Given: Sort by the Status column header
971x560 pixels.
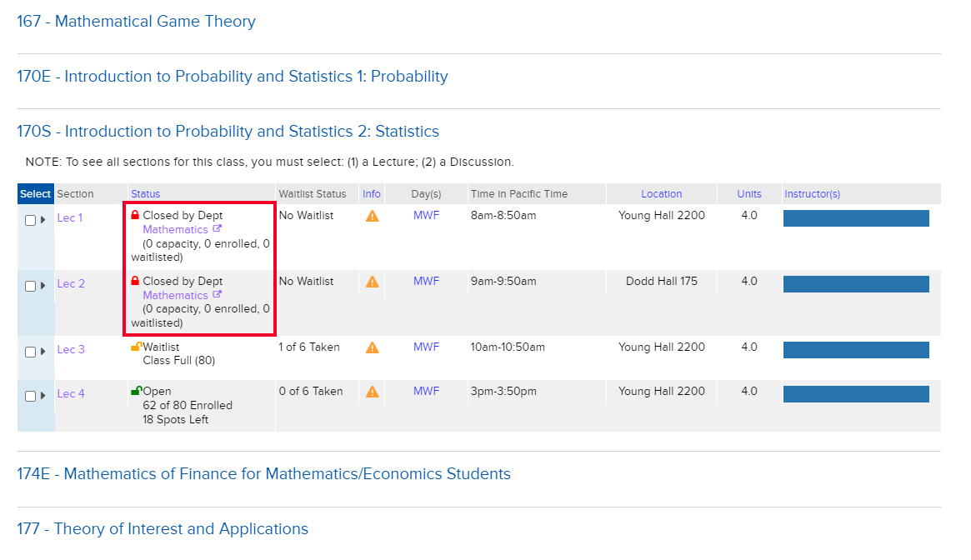Looking at the screenshot, I should [x=146, y=194].
